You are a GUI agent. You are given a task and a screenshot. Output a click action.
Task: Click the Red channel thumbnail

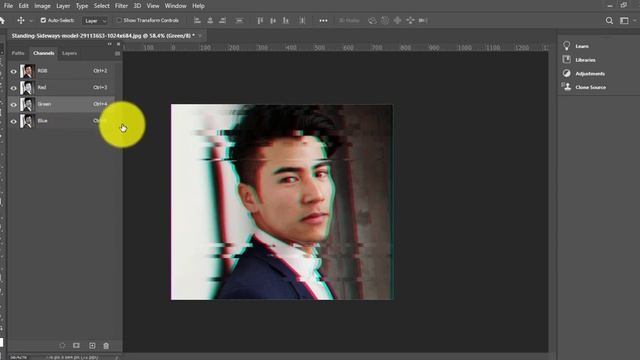coord(27,88)
